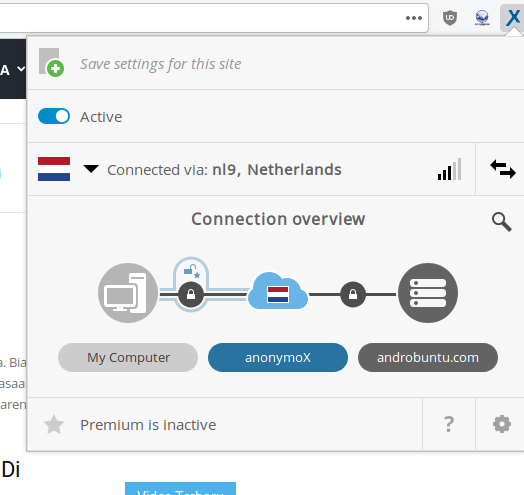Click the computer icon in connection diagram
The width and height of the screenshot is (524, 495).
[x=128, y=293]
